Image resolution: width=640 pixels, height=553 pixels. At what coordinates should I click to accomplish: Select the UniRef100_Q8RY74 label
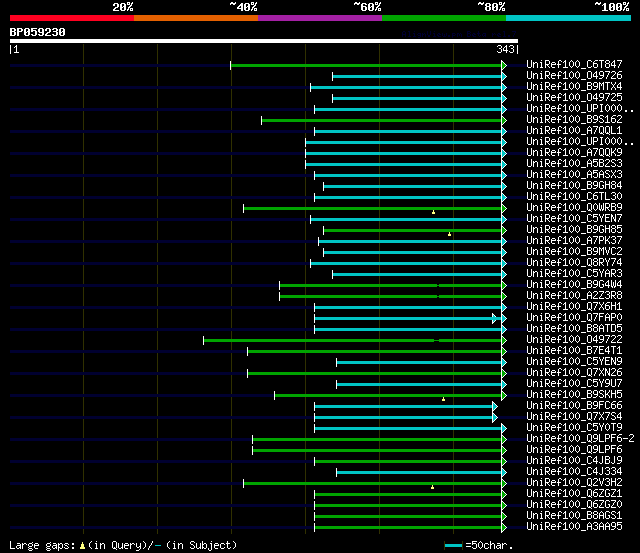click(x=574, y=263)
